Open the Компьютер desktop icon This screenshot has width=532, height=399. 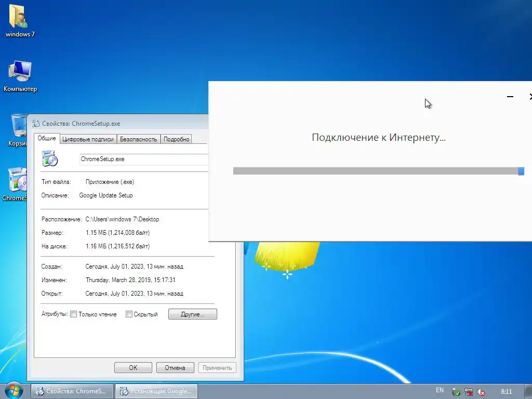(20, 76)
